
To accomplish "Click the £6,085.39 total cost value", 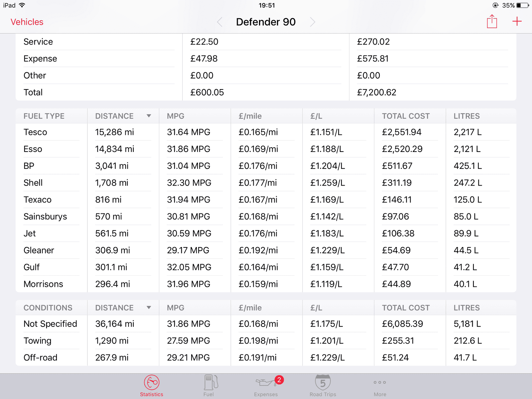I will [403, 324].
